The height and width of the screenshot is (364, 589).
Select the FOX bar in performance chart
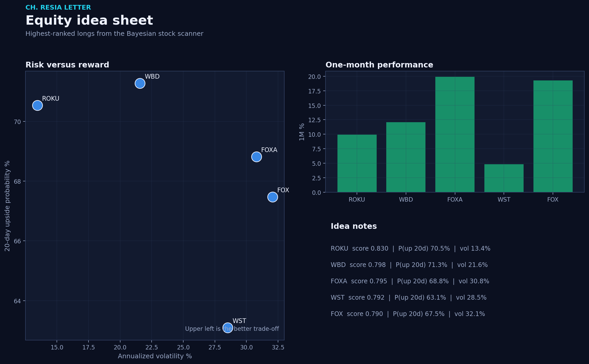tap(553, 136)
